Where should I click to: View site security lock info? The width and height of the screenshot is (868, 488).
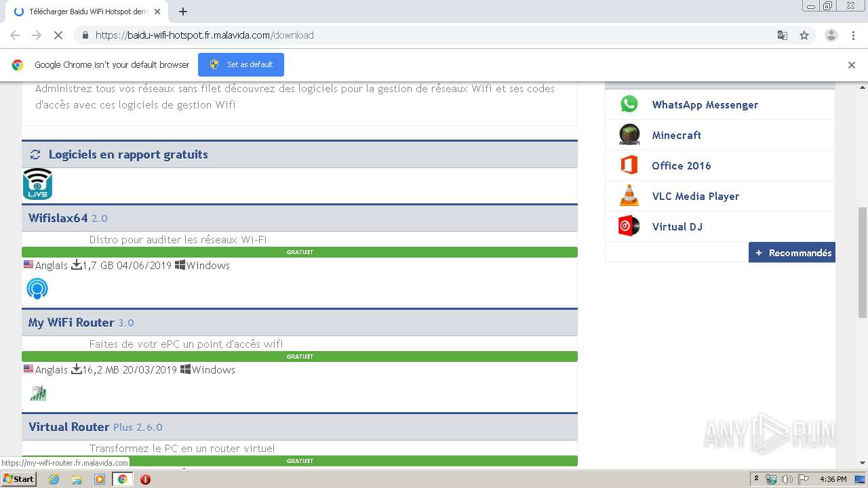(x=85, y=35)
